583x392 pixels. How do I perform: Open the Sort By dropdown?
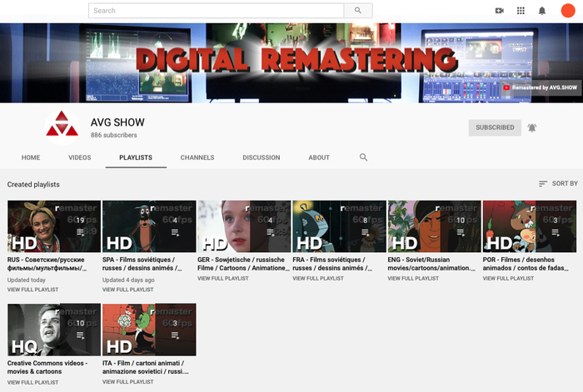[x=558, y=184]
